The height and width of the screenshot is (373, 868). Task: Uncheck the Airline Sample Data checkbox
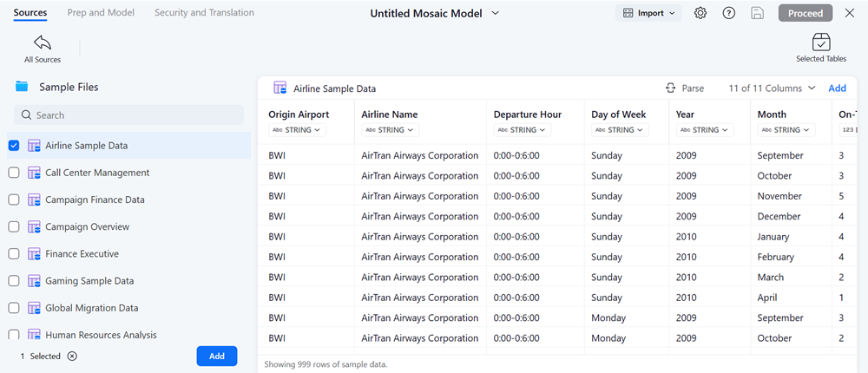coord(14,146)
